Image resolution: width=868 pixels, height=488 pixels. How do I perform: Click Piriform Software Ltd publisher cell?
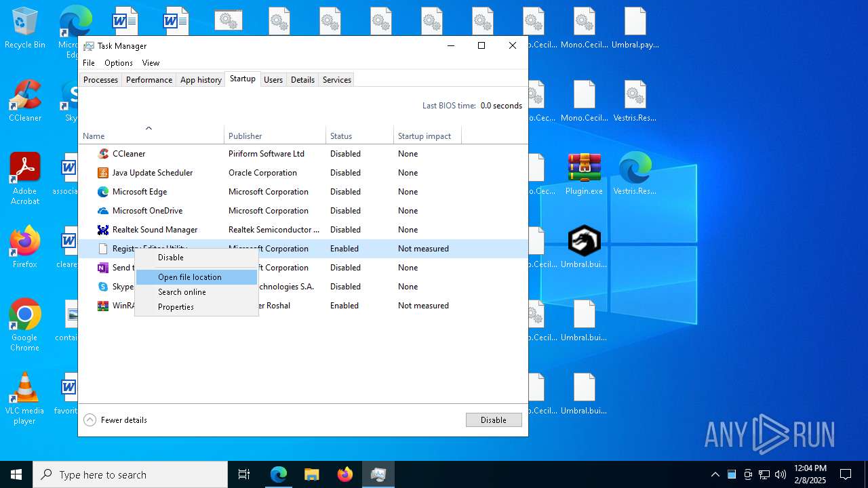[267, 154]
